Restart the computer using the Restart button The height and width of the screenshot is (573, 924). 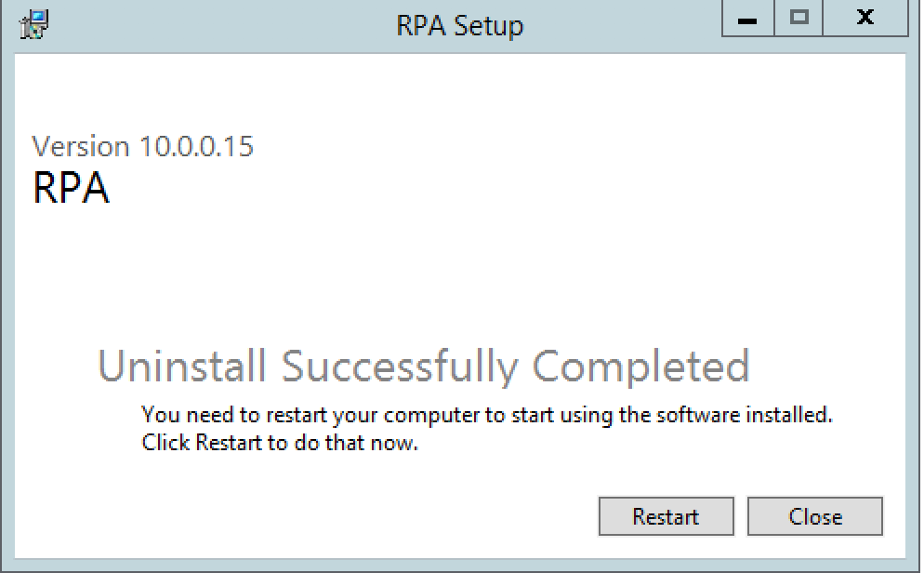point(666,516)
